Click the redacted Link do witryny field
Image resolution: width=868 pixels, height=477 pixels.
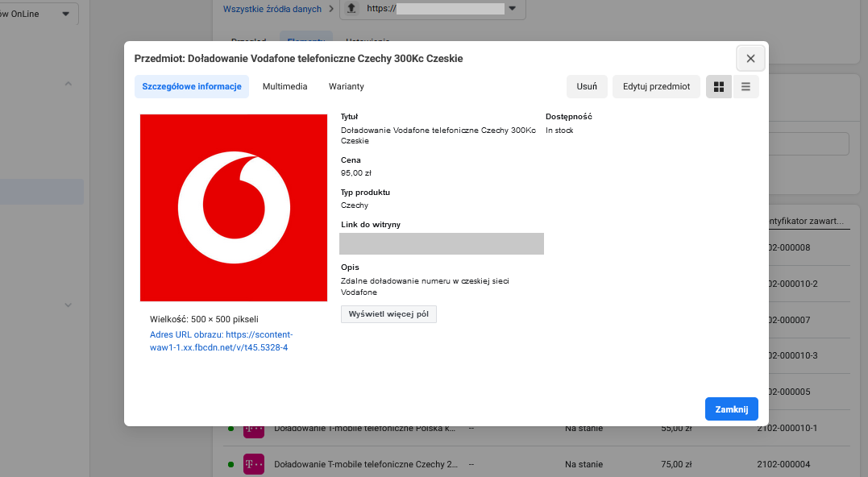pyautogui.click(x=441, y=243)
